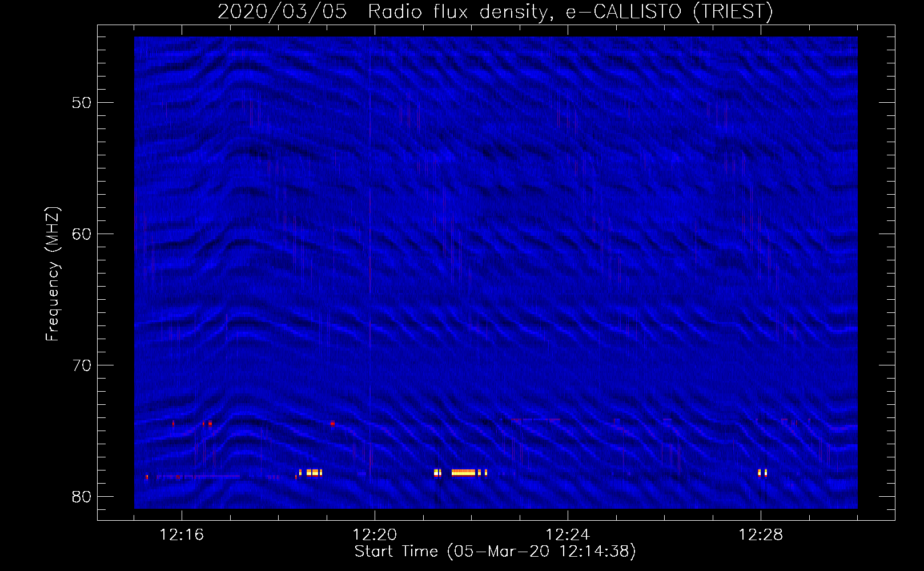Click the "12:20" time tick label
This screenshot has height=571, width=924.
click(375, 535)
